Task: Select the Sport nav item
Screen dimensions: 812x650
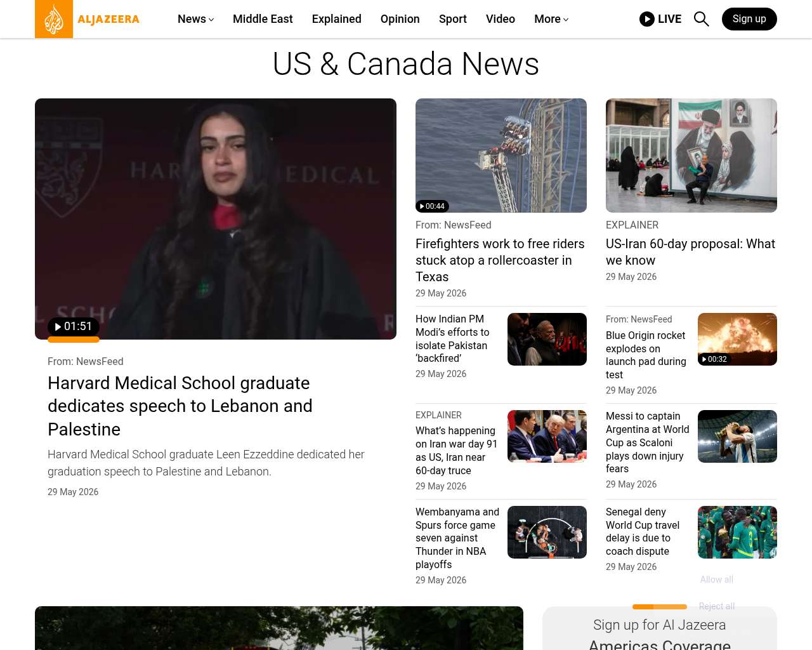Action: pyautogui.click(x=453, y=19)
